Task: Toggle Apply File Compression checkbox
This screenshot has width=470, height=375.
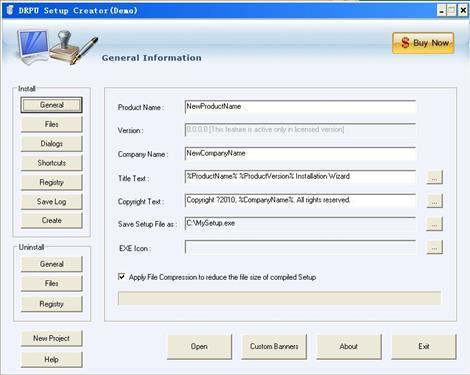Action: tap(122, 277)
